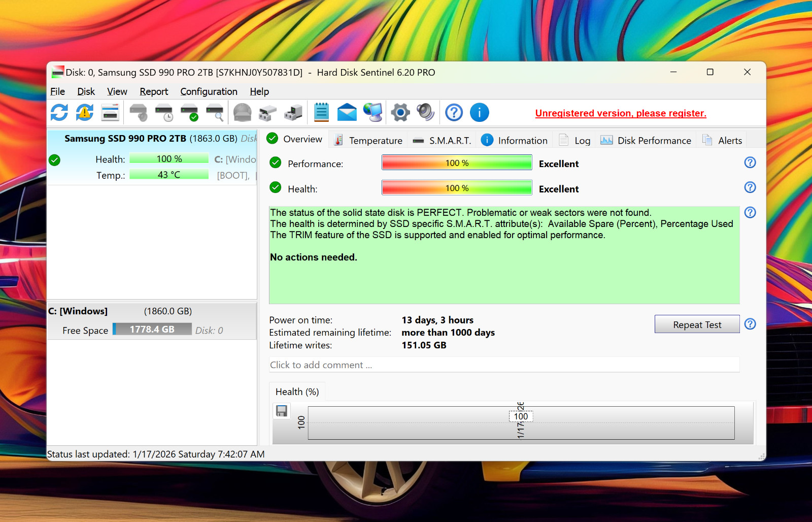
Task: Click the Unregistered version register link
Action: coord(621,113)
